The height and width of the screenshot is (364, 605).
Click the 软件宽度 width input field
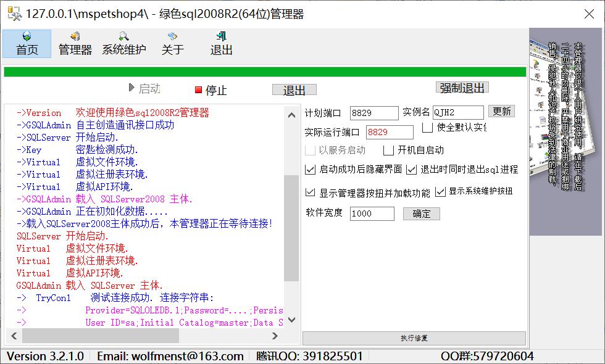coord(372,213)
